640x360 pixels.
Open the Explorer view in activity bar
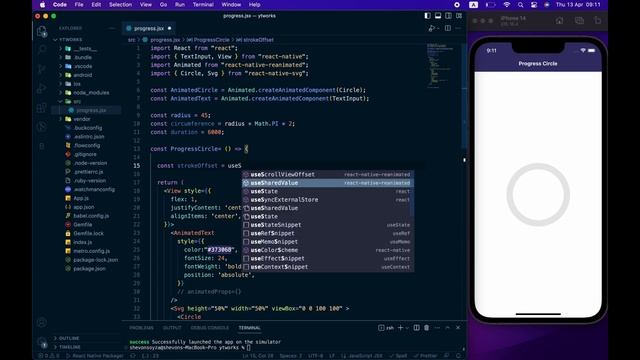click(x=42, y=31)
